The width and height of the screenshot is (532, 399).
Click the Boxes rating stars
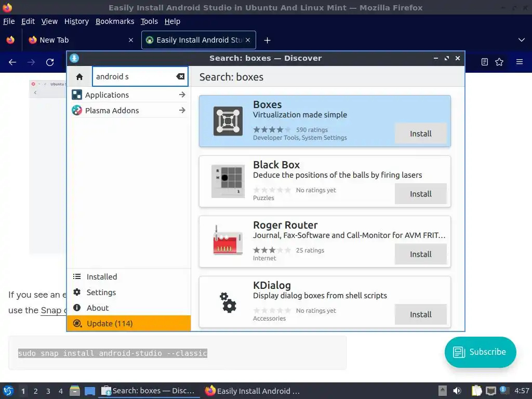[272, 129]
